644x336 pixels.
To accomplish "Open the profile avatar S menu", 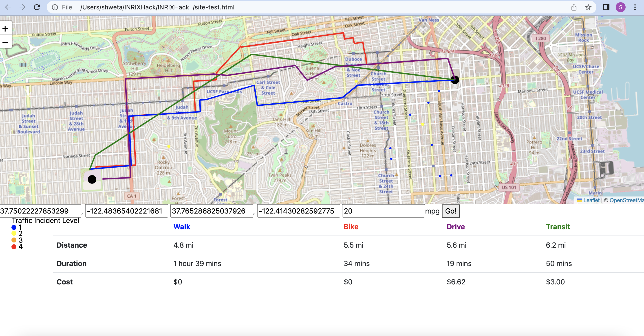I will click(620, 7).
